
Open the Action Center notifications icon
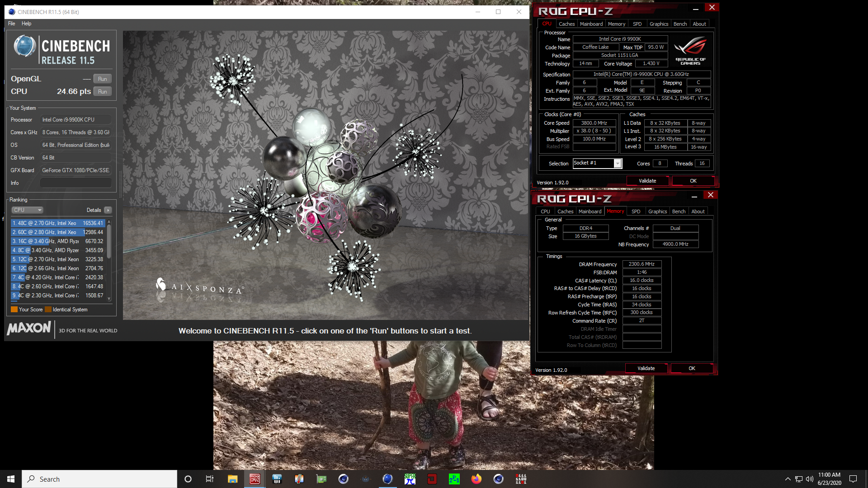coord(853,479)
